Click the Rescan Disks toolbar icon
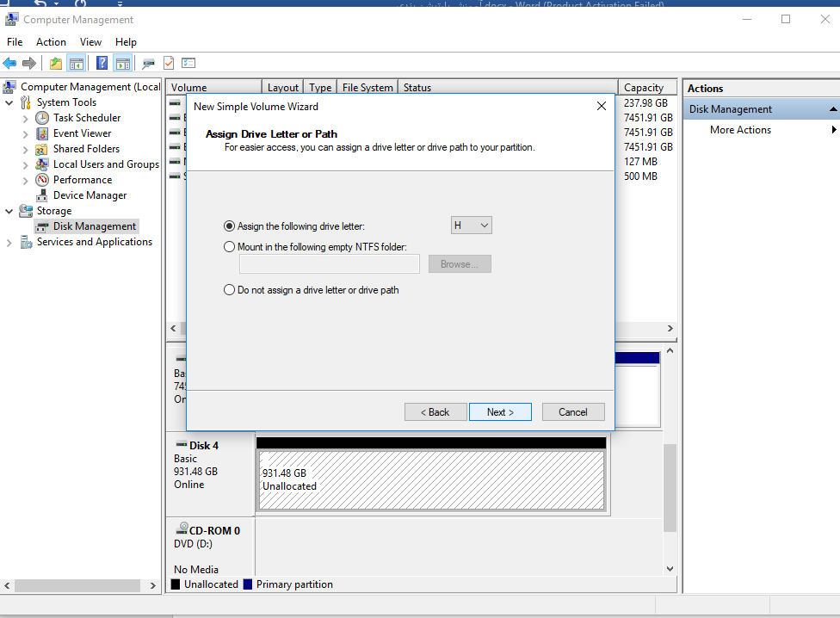 [x=149, y=63]
